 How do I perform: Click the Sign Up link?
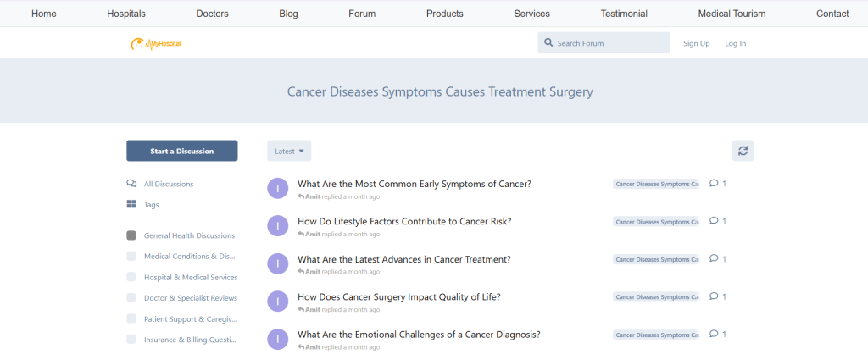point(697,43)
